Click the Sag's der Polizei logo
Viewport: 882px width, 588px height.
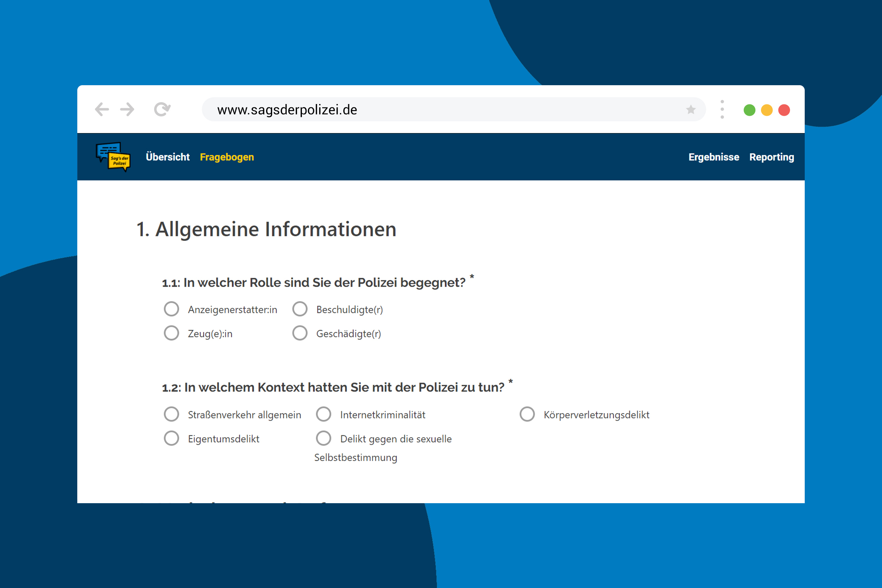[x=113, y=157]
